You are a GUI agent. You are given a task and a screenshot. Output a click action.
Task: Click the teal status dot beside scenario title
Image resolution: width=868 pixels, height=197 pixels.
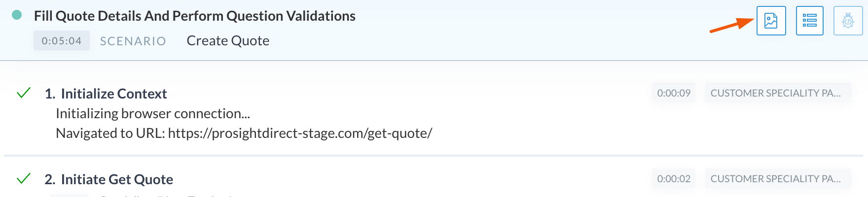click(x=17, y=15)
